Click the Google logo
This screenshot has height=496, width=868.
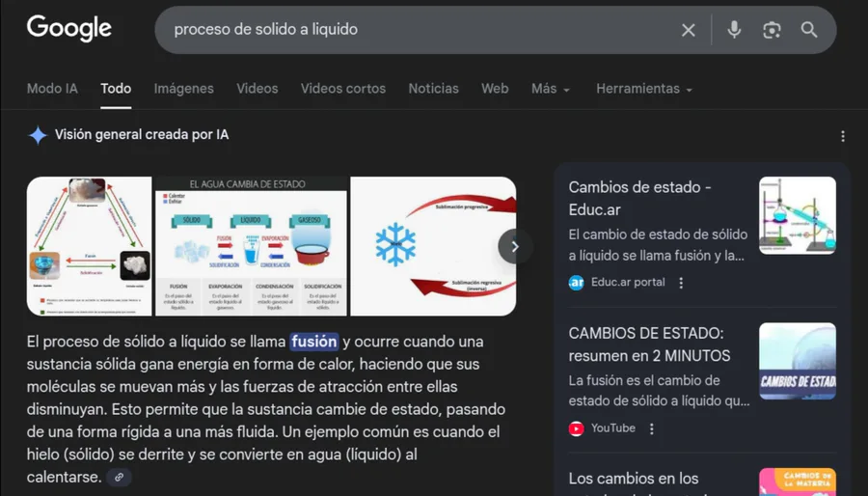69,28
